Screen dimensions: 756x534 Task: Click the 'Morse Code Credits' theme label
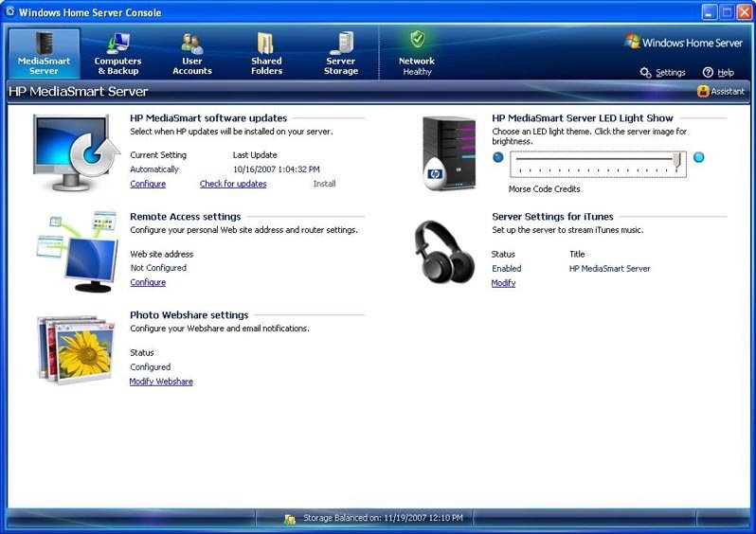click(x=545, y=189)
